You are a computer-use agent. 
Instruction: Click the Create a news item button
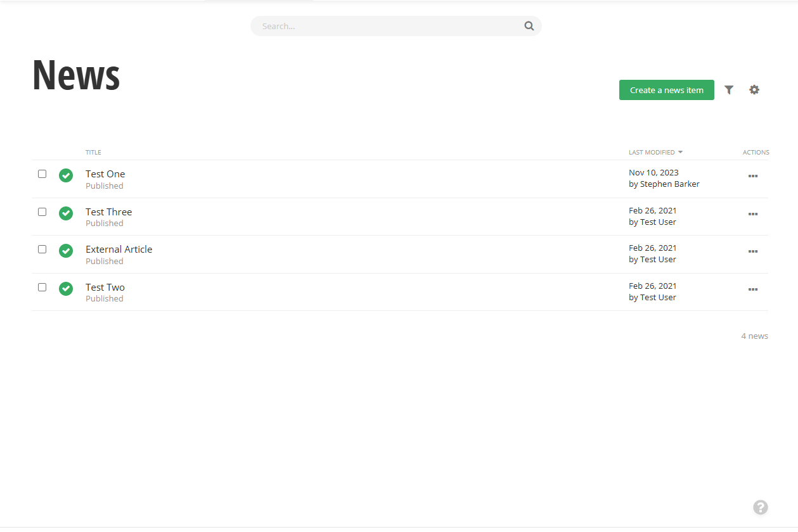(666, 90)
